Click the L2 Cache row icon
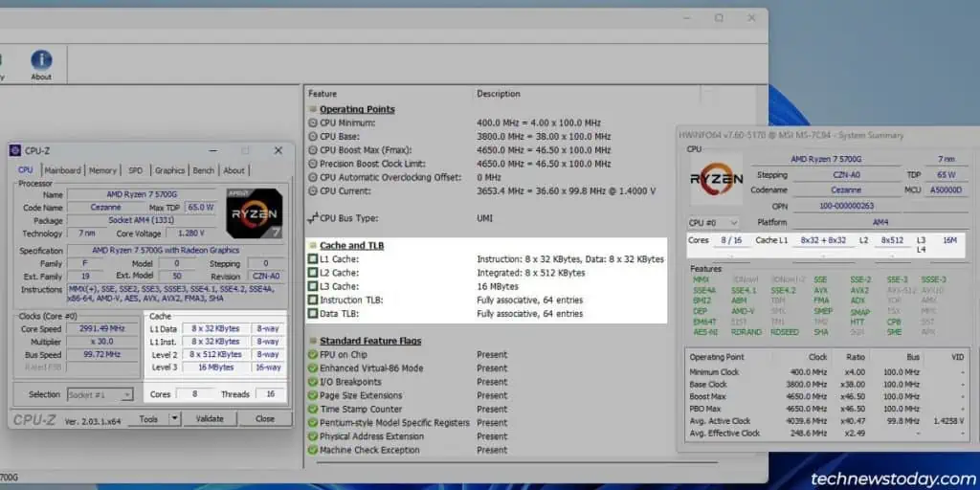This screenshot has height=490, width=980. (313, 273)
